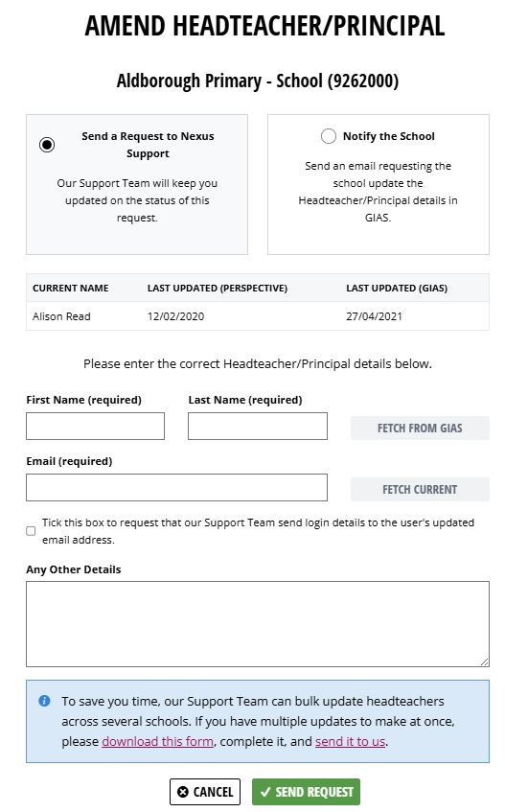Click the Last Updated (GIAS) column header

point(397,288)
